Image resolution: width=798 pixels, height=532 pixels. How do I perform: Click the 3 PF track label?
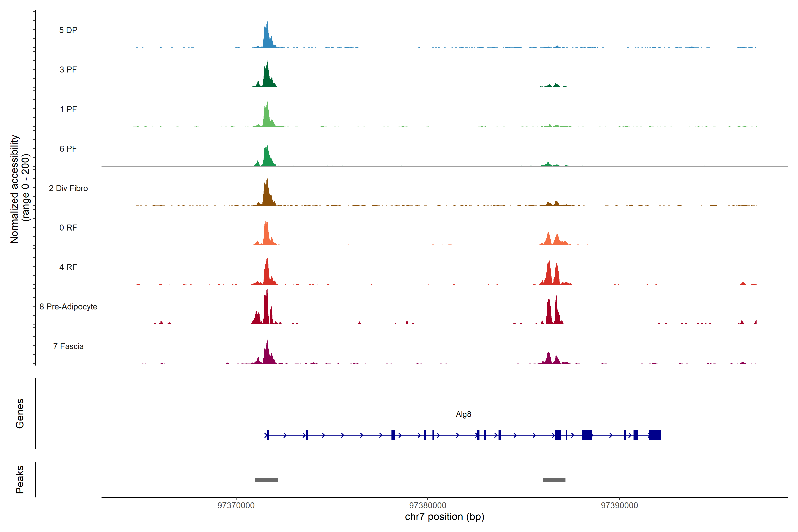(68, 70)
